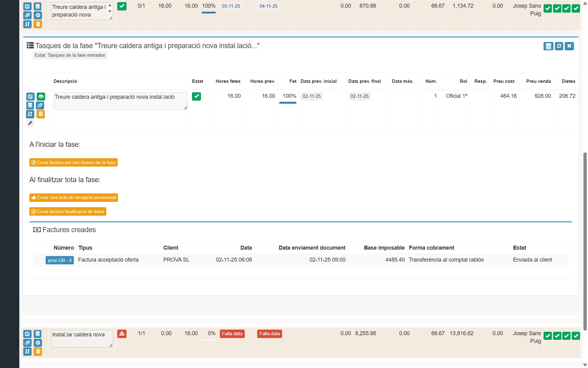Click the edit icon for Instal.lar caldera nova phase

pos(27,334)
